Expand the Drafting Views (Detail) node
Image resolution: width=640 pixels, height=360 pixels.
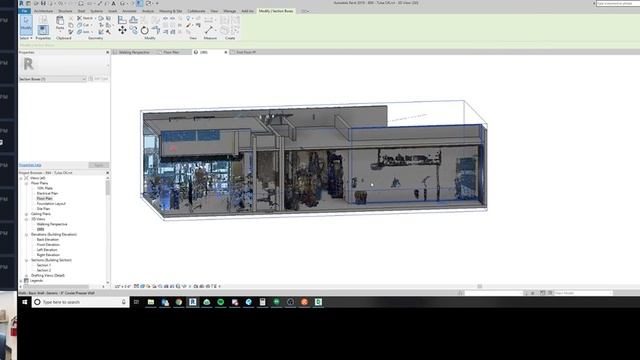[x=27, y=276]
